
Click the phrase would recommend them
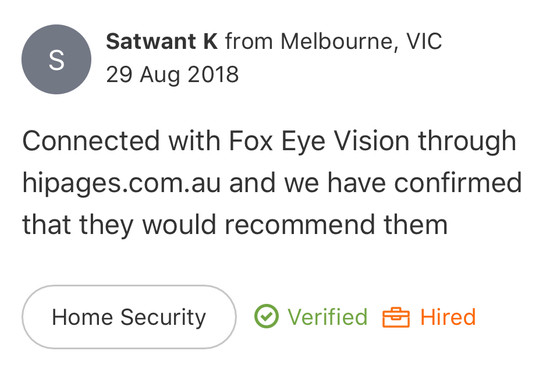(295, 225)
